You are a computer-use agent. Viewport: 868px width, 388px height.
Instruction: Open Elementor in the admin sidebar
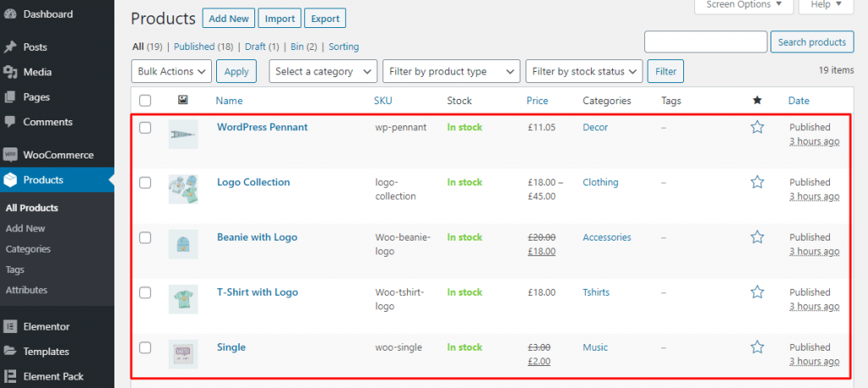[x=46, y=326]
